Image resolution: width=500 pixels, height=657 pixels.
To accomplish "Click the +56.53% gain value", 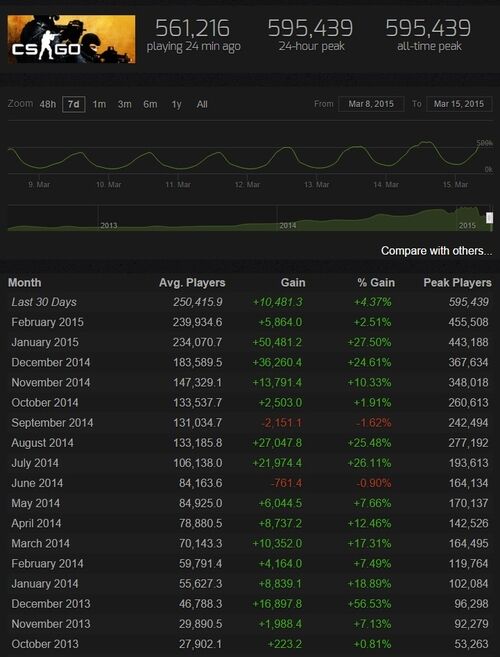I will [370, 604].
